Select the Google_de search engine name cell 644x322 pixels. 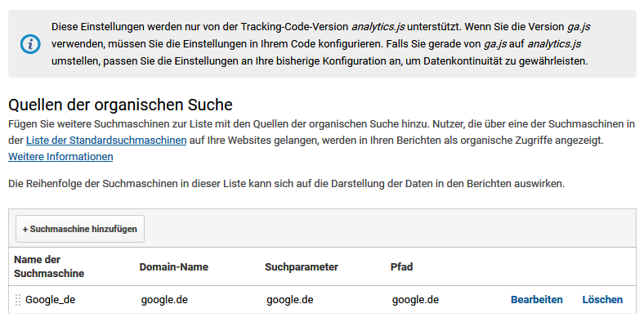click(x=50, y=300)
